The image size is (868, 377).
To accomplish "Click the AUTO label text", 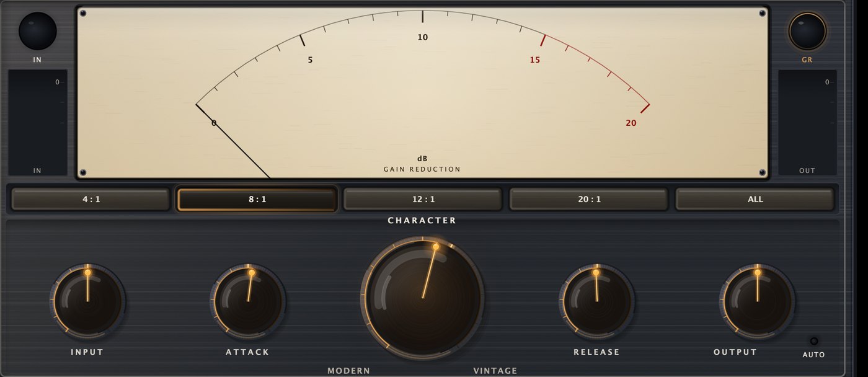I will 814,355.
